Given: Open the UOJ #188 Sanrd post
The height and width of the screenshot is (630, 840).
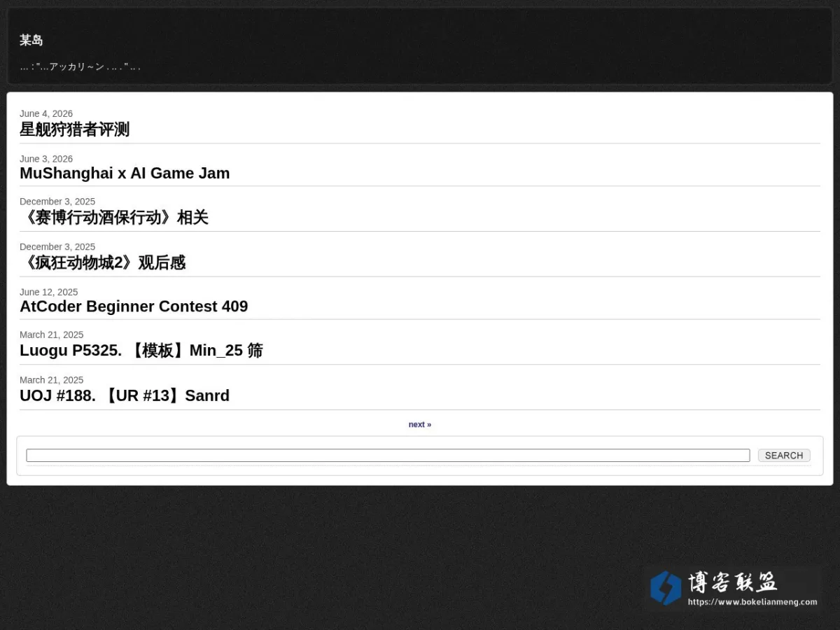Looking at the screenshot, I should pos(125,395).
